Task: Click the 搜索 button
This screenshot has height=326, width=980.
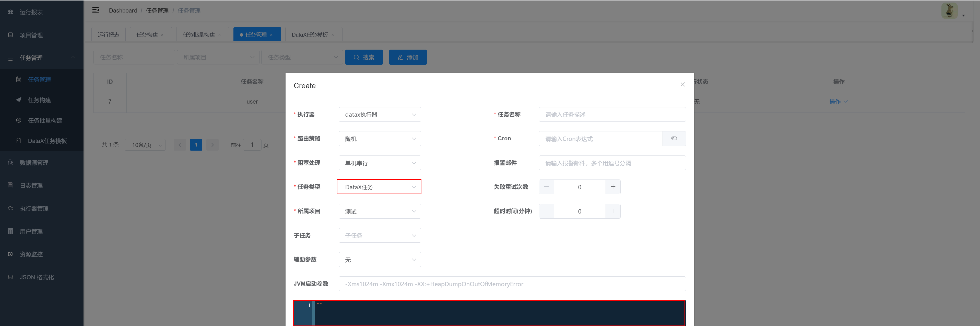Action: 364,57
